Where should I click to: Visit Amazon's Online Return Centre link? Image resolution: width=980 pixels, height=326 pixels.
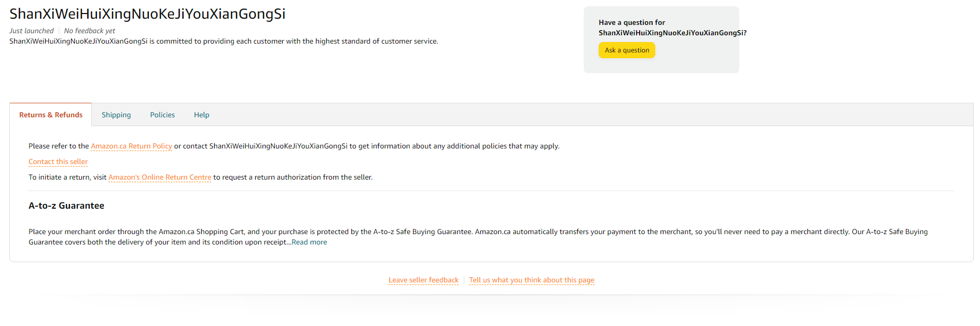pyautogui.click(x=160, y=178)
